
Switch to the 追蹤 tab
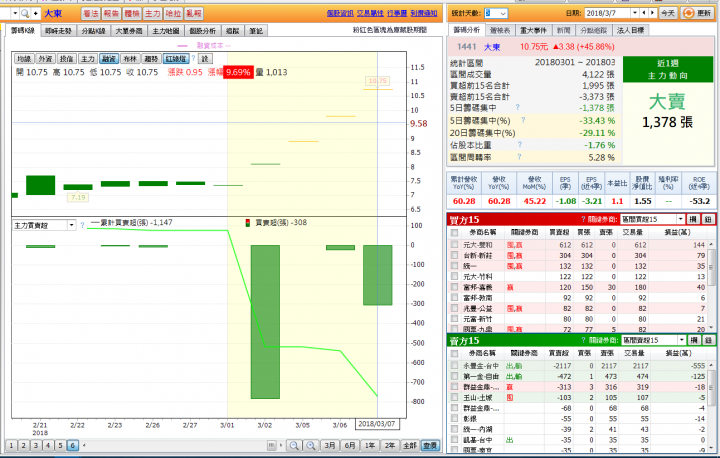tap(233, 31)
